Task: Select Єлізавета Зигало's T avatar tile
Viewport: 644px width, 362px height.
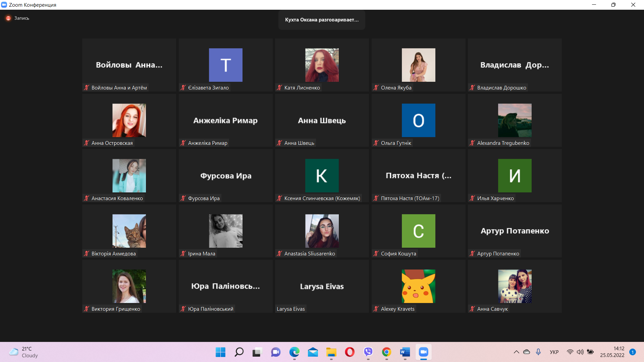Action: click(x=225, y=65)
